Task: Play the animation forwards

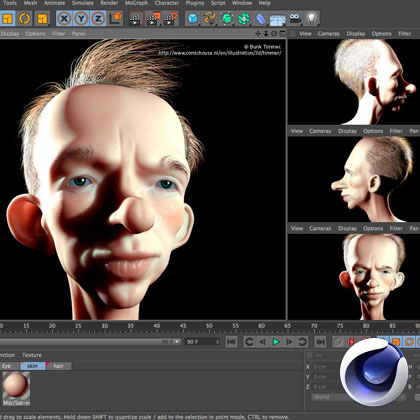Action: pyautogui.click(x=276, y=342)
